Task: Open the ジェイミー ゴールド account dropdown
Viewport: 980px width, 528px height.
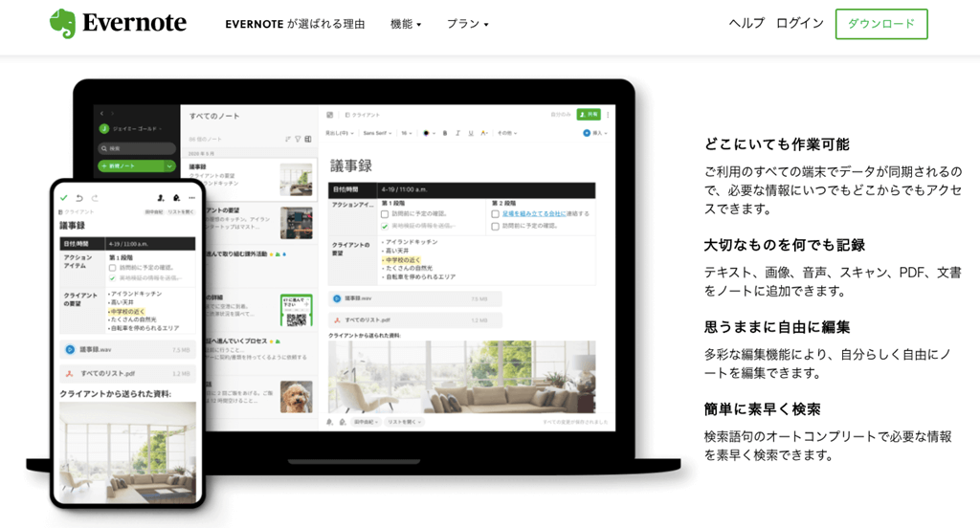Action: [x=137, y=129]
